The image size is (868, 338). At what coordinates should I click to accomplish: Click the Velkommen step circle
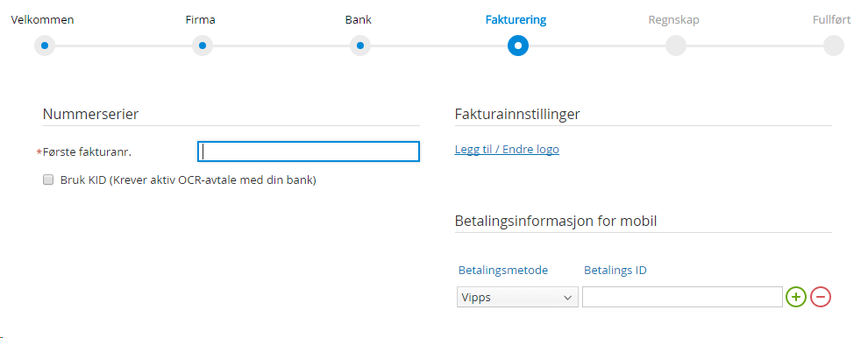(45, 46)
